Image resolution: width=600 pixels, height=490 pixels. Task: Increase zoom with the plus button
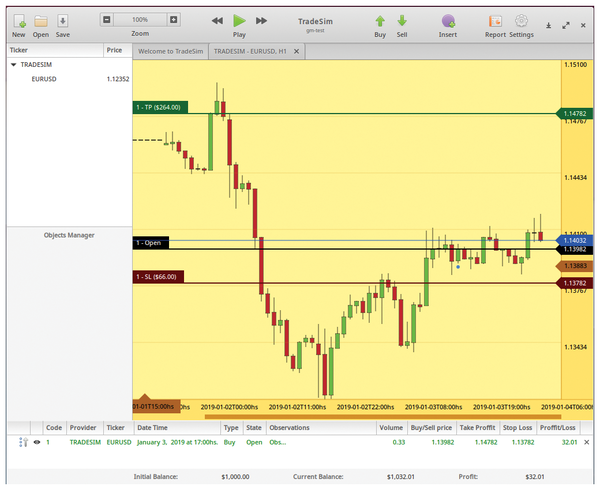tap(173, 20)
